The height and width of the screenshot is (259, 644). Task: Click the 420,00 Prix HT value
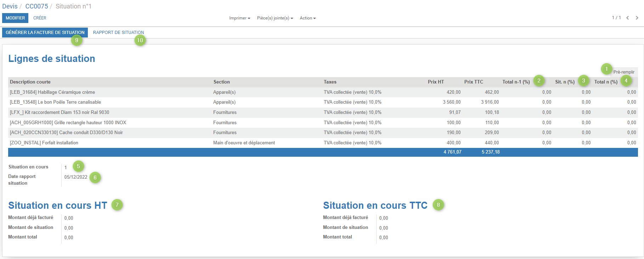click(x=453, y=92)
